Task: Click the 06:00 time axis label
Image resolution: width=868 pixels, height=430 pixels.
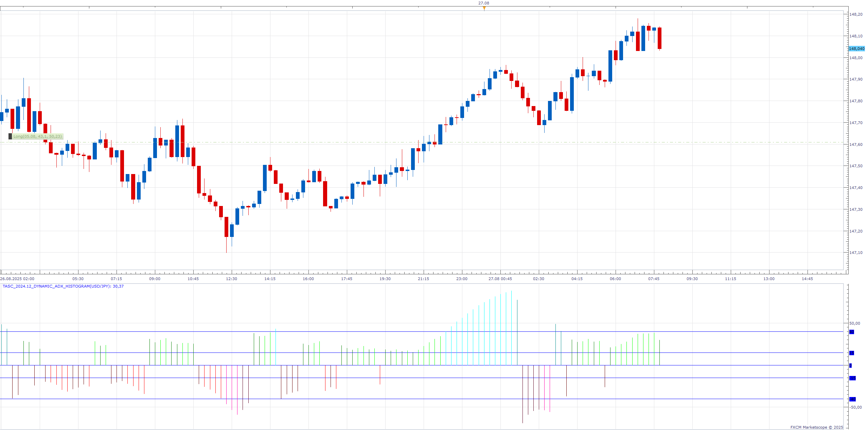Action: click(x=616, y=279)
